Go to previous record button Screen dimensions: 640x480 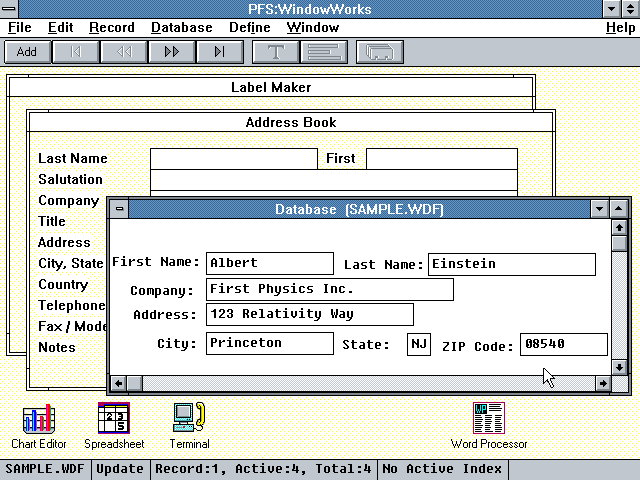(124, 52)
